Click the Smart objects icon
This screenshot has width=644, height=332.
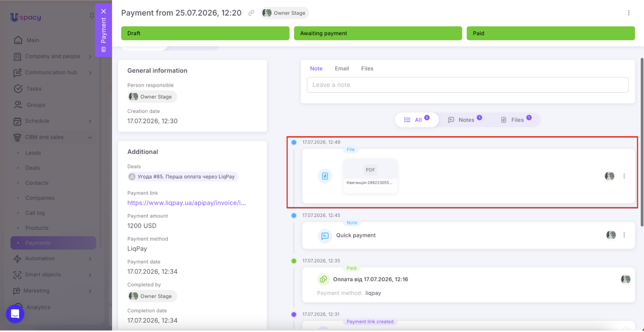tap(17, 275)
